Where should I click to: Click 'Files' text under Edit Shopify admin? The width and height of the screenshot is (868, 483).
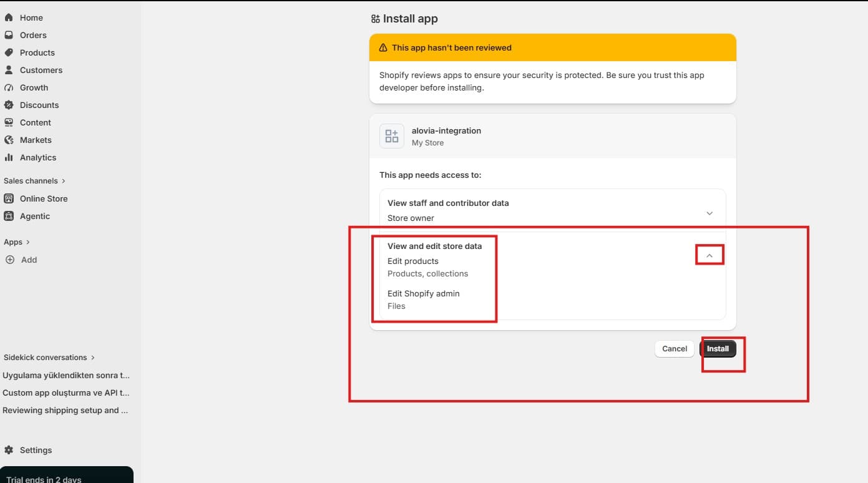(x=396, y=306)
